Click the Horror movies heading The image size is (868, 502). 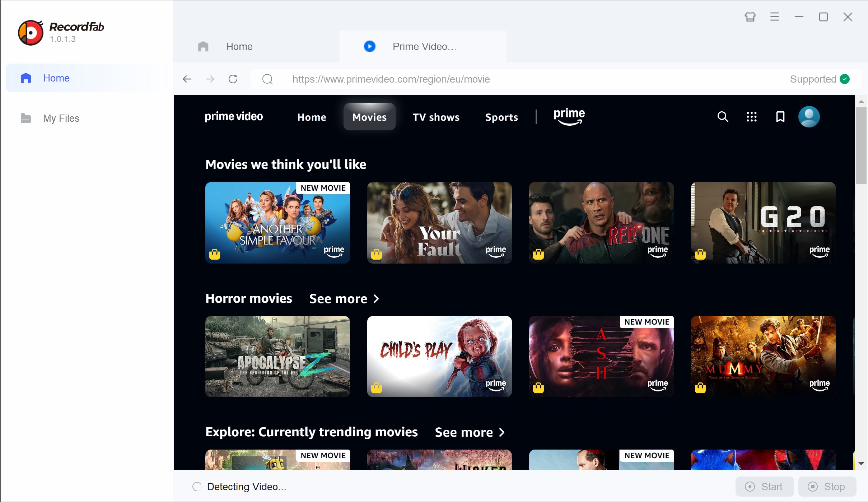point(249,298)
